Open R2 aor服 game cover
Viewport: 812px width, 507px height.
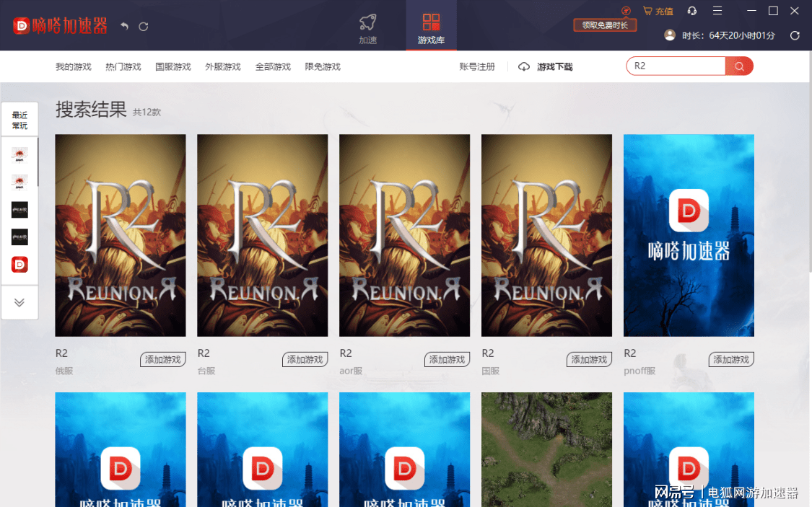coord(404,235)
